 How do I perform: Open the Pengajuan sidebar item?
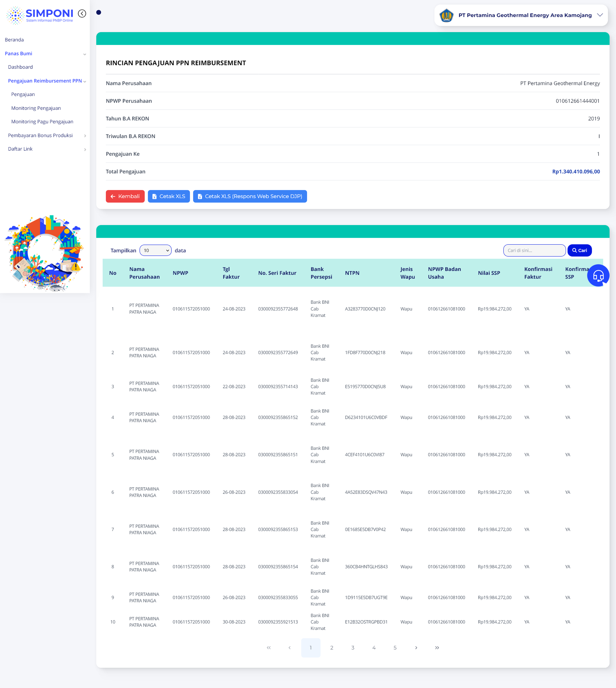pos(23,94)
